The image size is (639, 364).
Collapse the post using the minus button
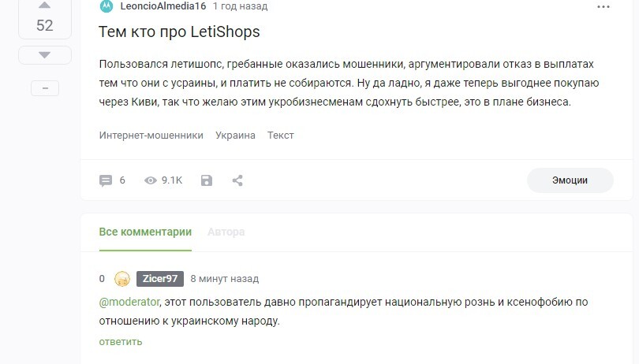click(44, 88)
